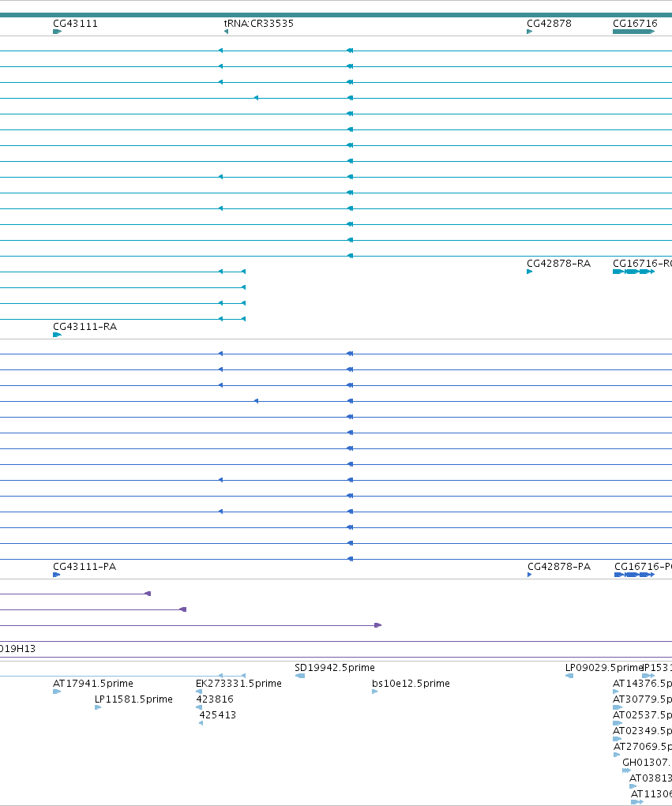
Task: Click the EK273331.5prime arrow glyph
Action: tap(199, 692)
